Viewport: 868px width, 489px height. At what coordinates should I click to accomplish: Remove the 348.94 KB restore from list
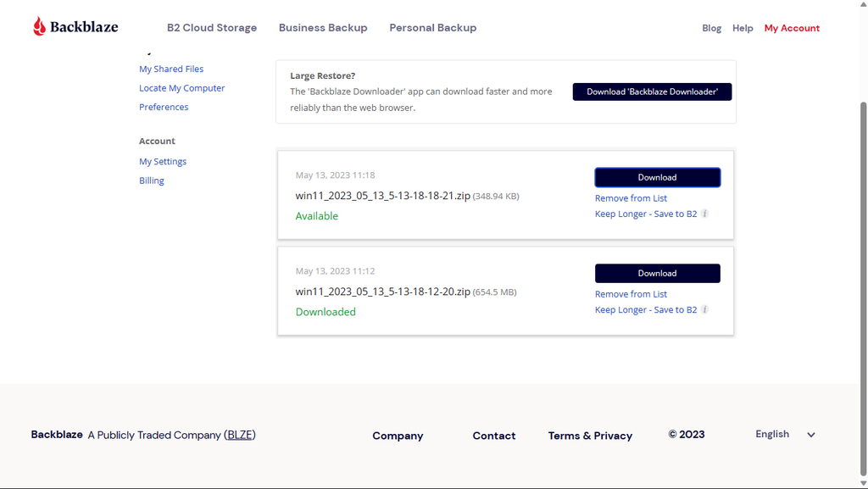tap(631, 197)
